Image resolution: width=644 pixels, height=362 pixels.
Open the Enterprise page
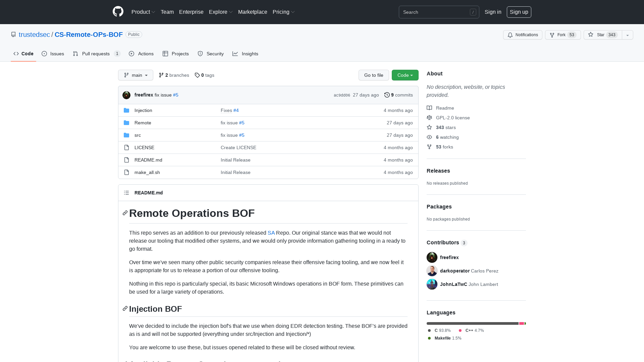191,12
